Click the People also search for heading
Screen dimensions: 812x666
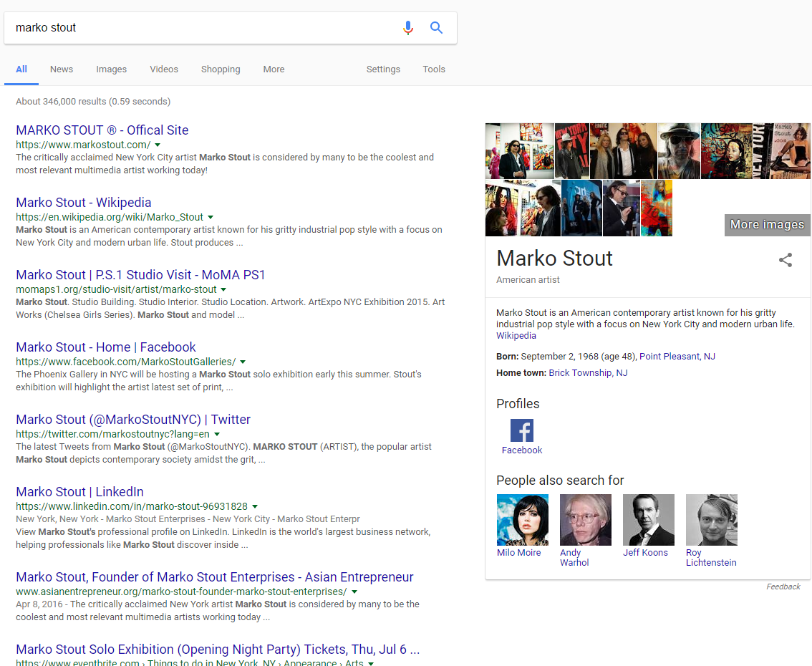(560, 481)
